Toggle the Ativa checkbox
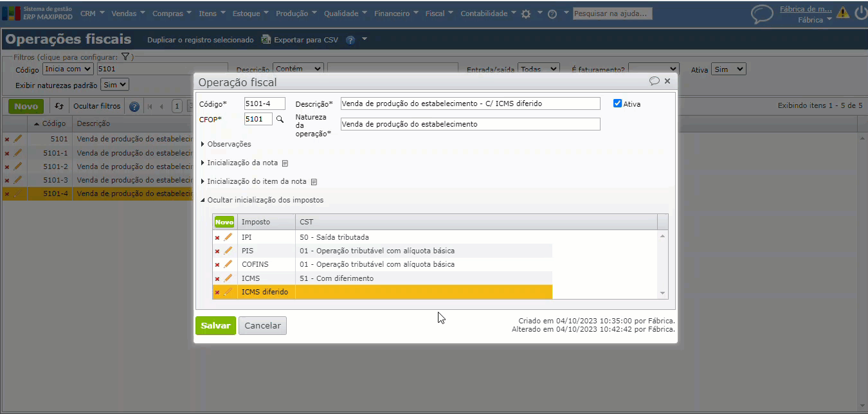Screen dimensions: 868x414 617,104
